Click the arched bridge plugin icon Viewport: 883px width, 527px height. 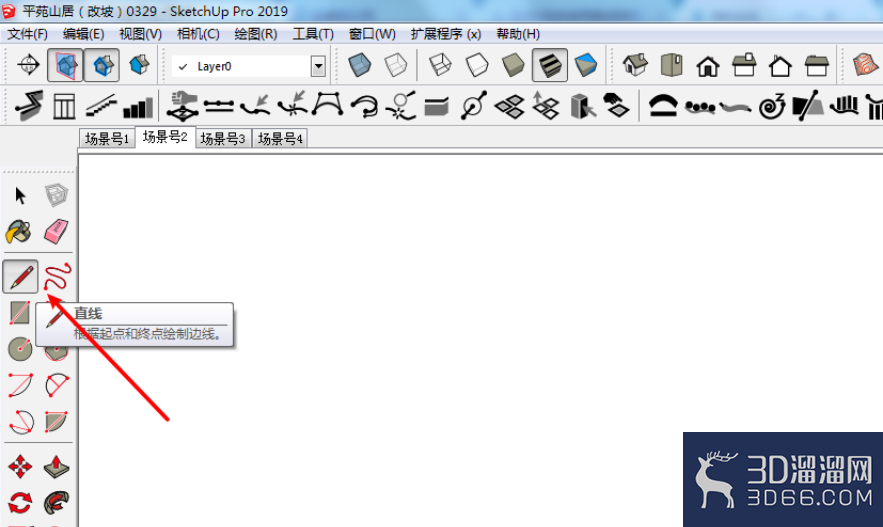tap(663, 105)
